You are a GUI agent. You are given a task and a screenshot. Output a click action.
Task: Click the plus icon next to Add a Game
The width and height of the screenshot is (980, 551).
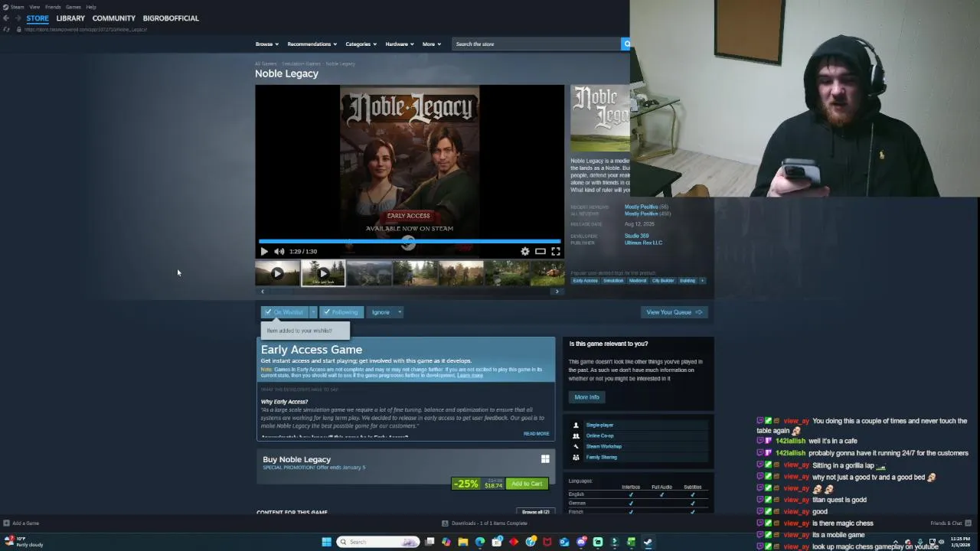click(x=7, y=523)
